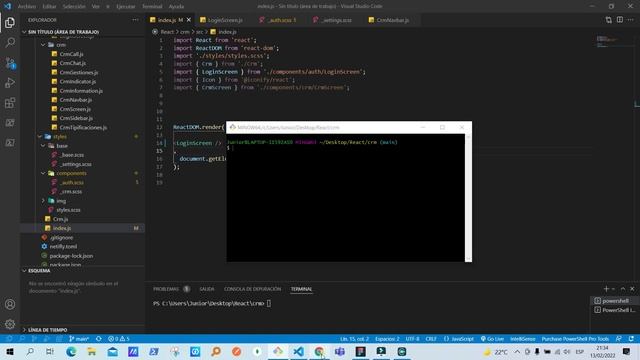Open the Ejecutar menu
Viewport: 640px width, 360px height.
click(126, 7)
